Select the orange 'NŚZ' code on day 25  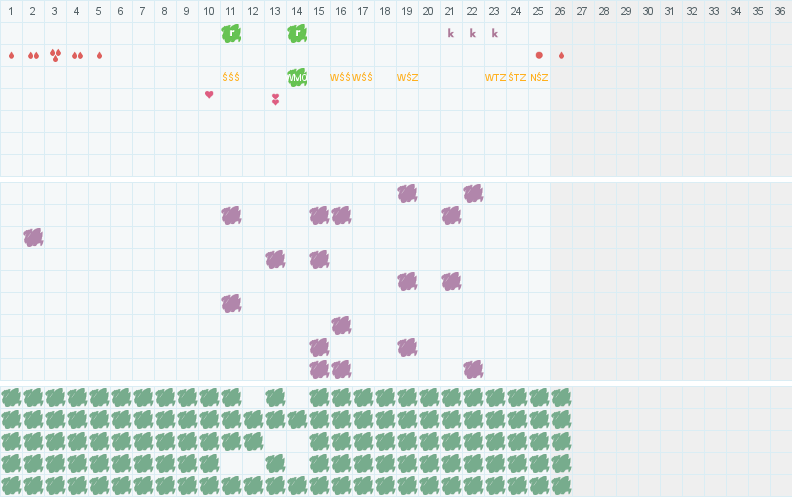point(539,77)
